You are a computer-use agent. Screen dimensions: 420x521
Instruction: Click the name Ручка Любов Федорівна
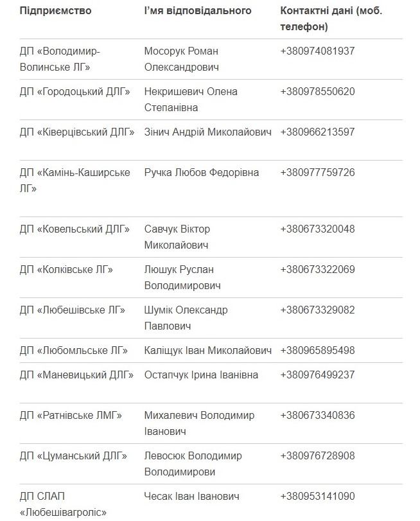(x=202, y=173)
